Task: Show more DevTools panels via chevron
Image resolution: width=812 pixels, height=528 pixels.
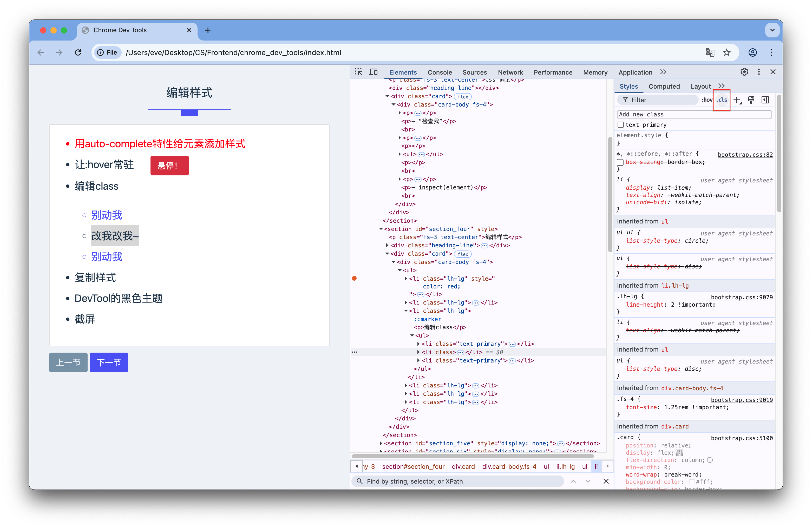Action: click(663, 72)
